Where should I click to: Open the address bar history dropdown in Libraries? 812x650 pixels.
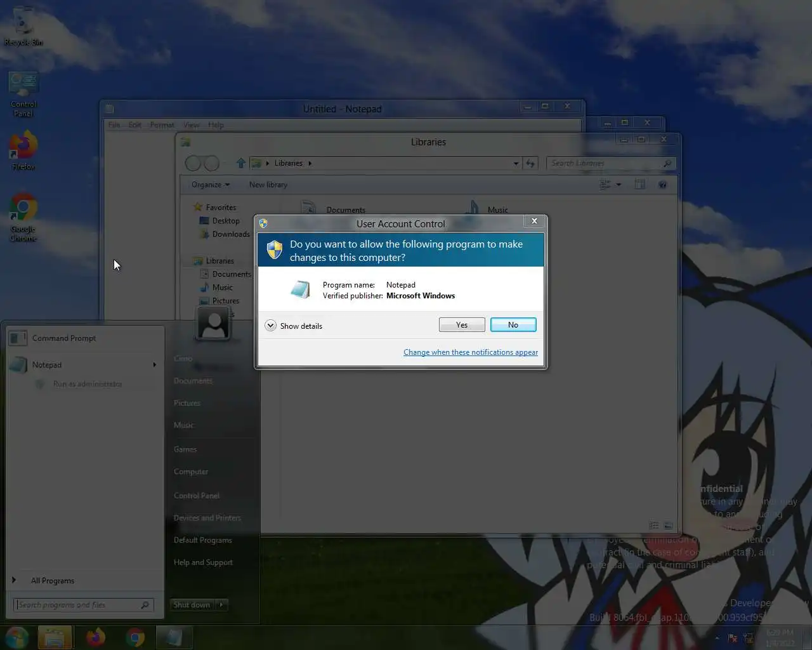[516, 164]
